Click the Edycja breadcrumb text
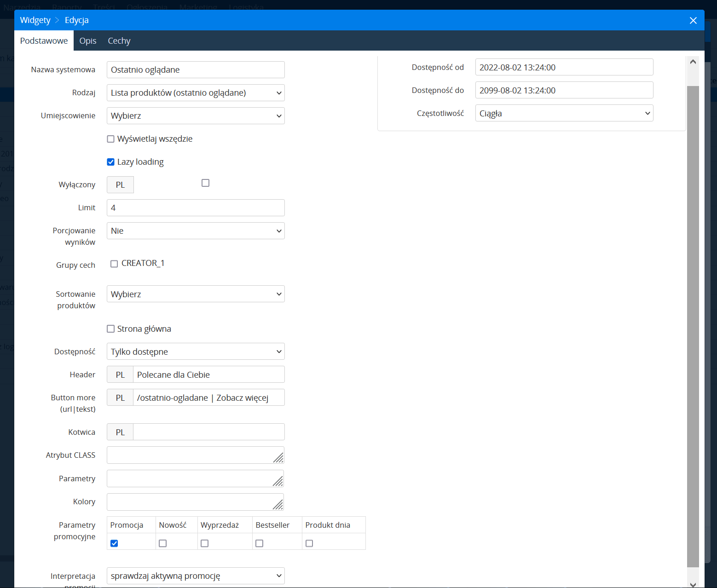 click(77, 20)
